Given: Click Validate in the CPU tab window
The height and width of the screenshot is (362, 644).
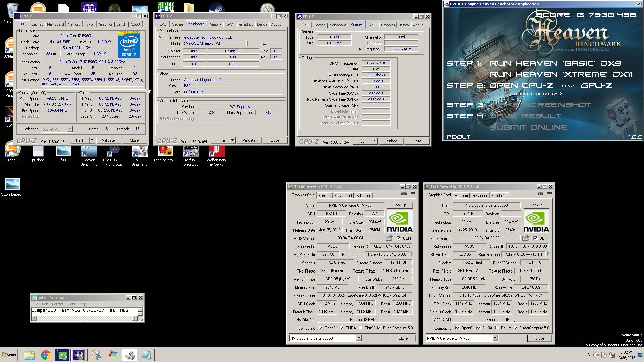Looking at the screenshot, I should [108, 140].
